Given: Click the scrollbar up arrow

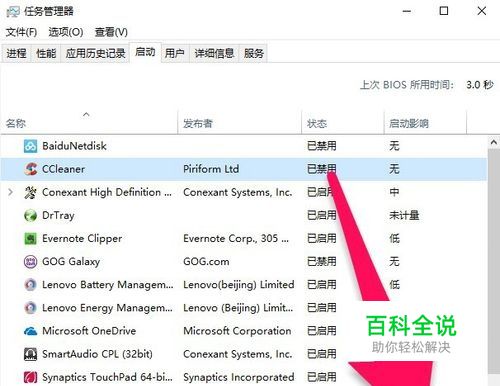Looking at the screenshot, I should tap(494, 143).
